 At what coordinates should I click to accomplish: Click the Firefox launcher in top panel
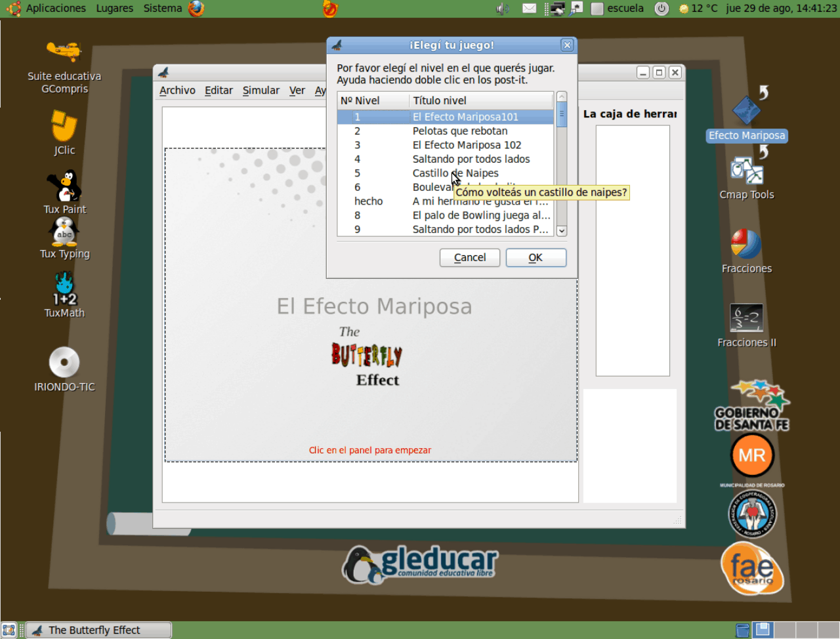[196, 9]
